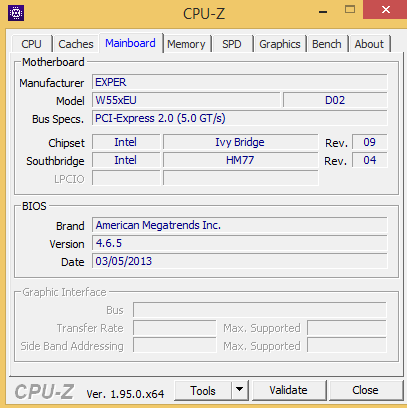Switch to the CPU tab

[x=32, y=44]
